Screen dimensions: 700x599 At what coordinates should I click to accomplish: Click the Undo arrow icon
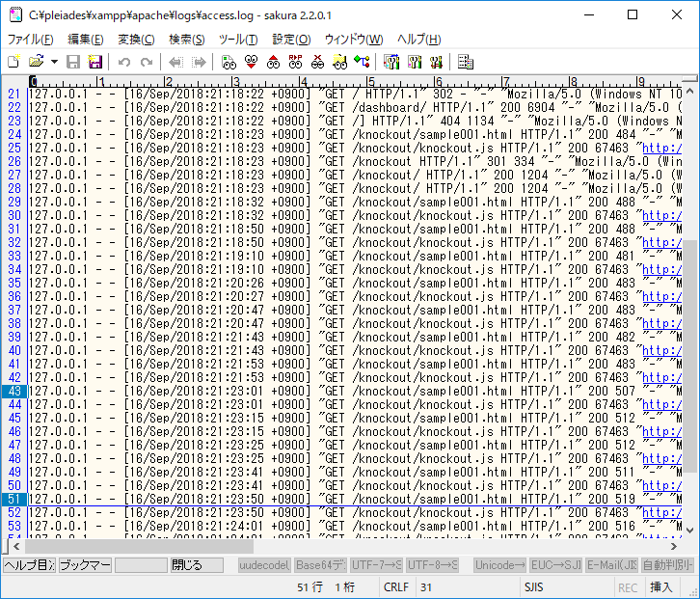coord(124,62)
